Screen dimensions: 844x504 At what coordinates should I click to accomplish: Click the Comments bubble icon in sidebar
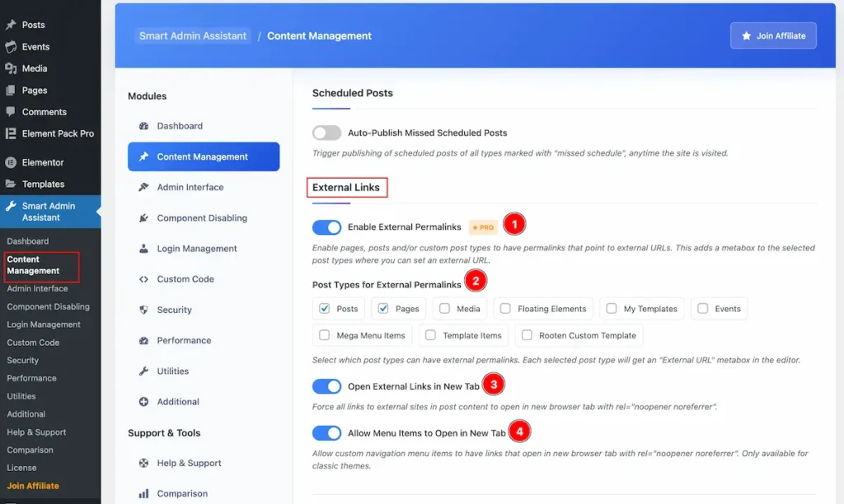click(11, 112)
